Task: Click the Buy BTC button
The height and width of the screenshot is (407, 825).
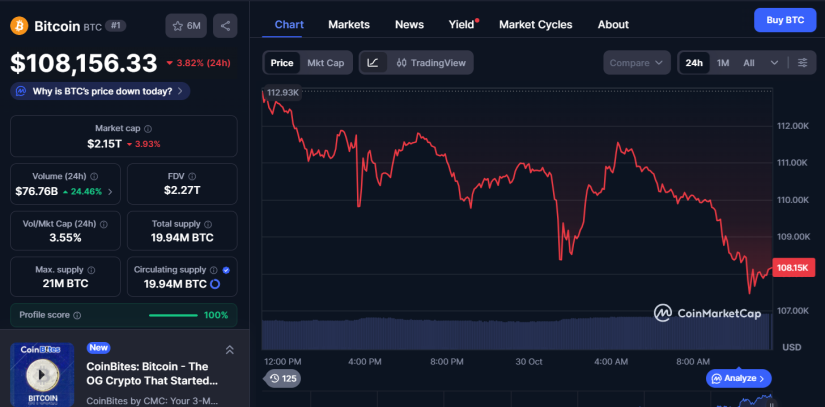Action: click(785, 21)
